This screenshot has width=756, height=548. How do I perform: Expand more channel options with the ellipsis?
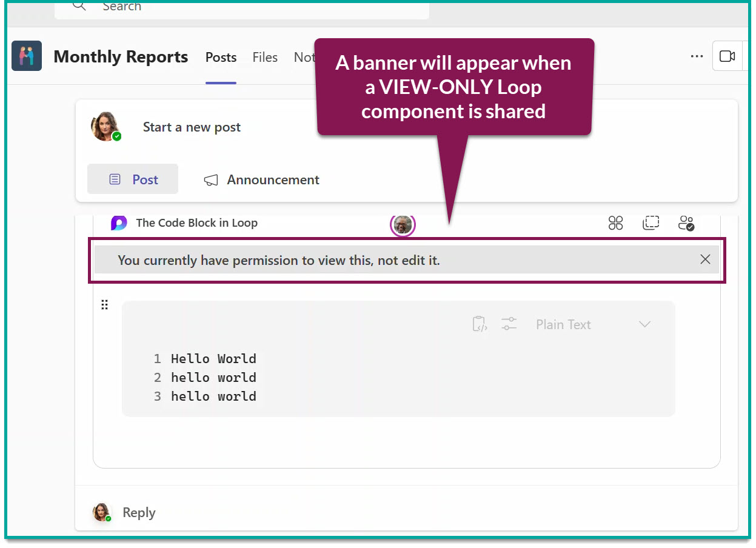696,56
